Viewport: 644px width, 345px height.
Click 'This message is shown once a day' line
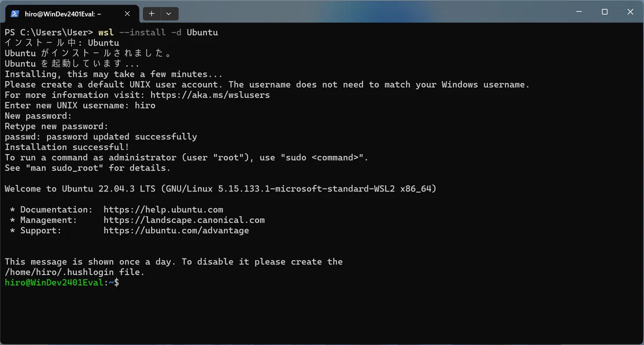coord(173,262)
